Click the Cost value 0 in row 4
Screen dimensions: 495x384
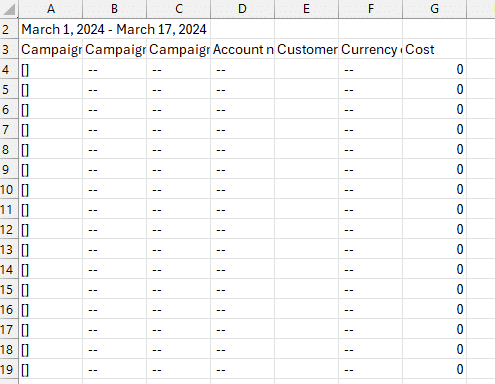pyautogui.click(x=434, y=69)
